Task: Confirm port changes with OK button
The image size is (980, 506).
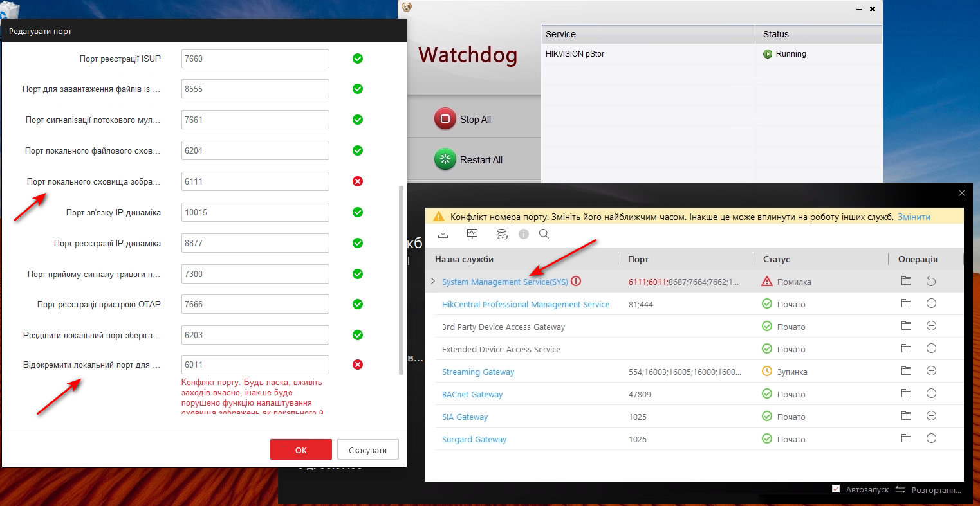Action: pos(301,450)
